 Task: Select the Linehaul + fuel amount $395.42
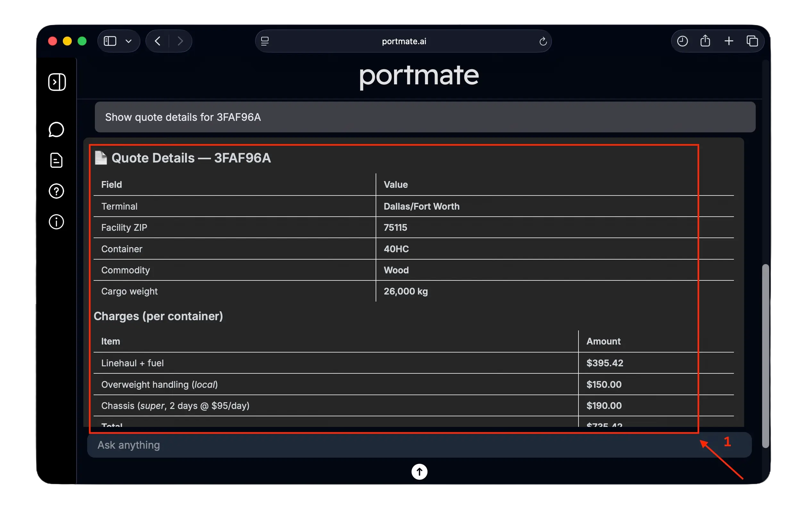(604, 363)
